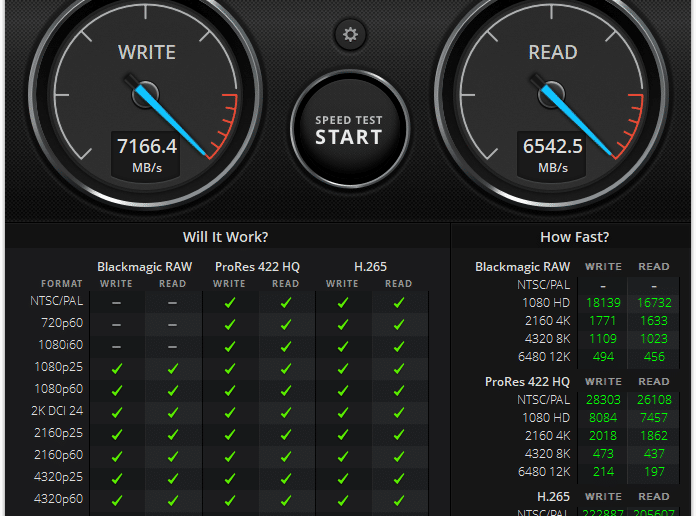Click ProRes 422 HQ heading in How Fast panel
The image size is (696, 516).
click(x=527, y=382)
